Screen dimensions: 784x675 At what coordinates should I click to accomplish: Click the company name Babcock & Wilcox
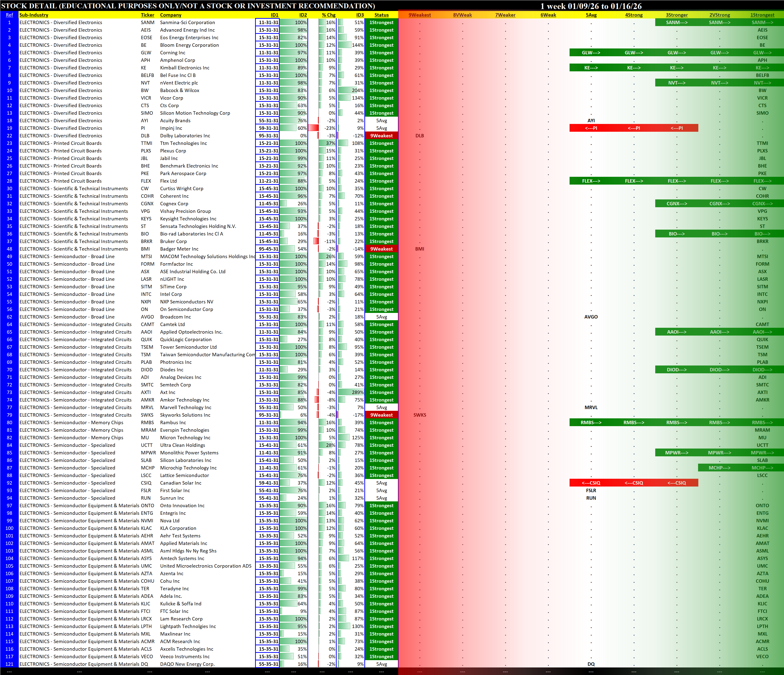(179, 91)
